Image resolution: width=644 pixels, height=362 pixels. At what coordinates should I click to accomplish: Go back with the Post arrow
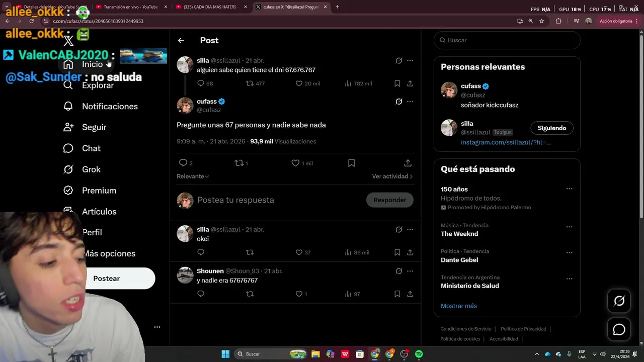[181, 40]
